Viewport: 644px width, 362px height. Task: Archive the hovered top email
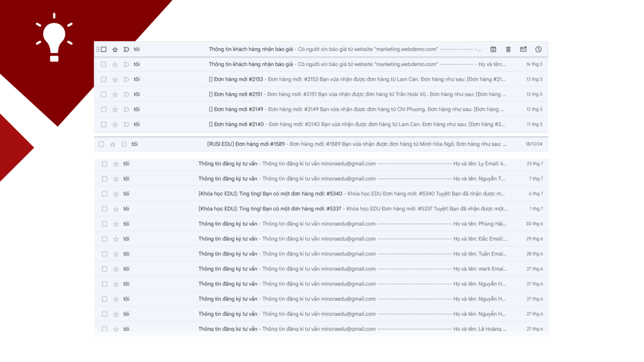493,49
